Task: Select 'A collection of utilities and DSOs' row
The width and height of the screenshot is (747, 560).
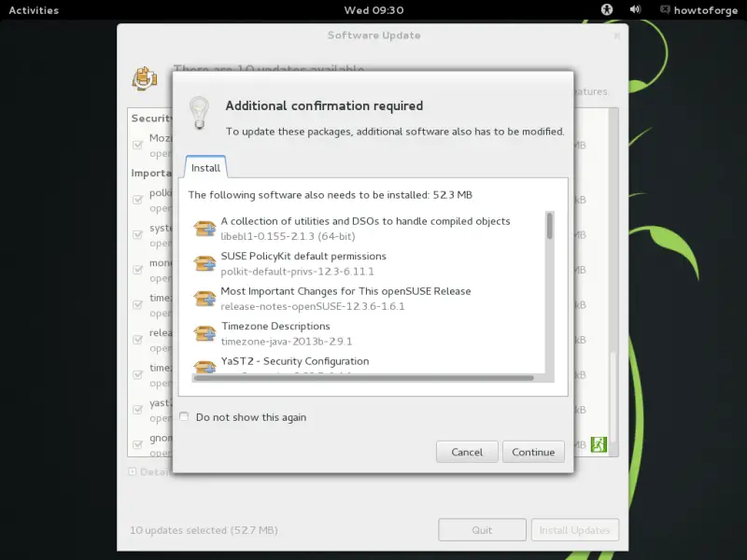Action: pos(368,228)
